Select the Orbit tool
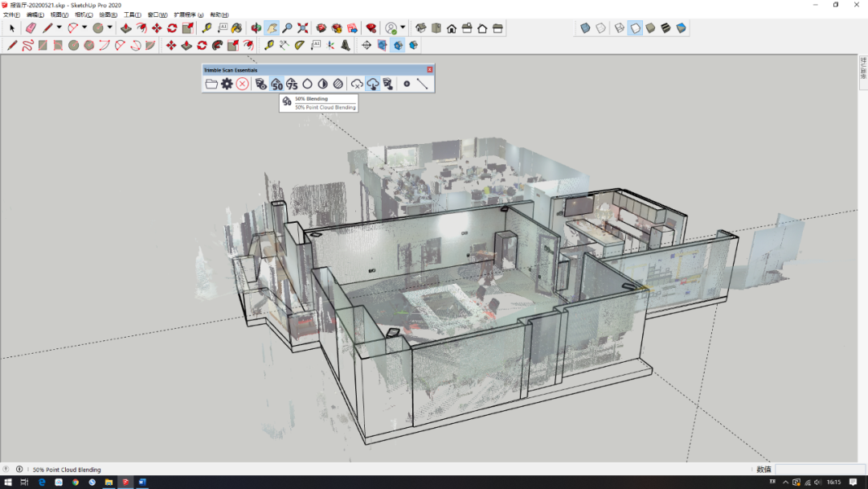 256,28
